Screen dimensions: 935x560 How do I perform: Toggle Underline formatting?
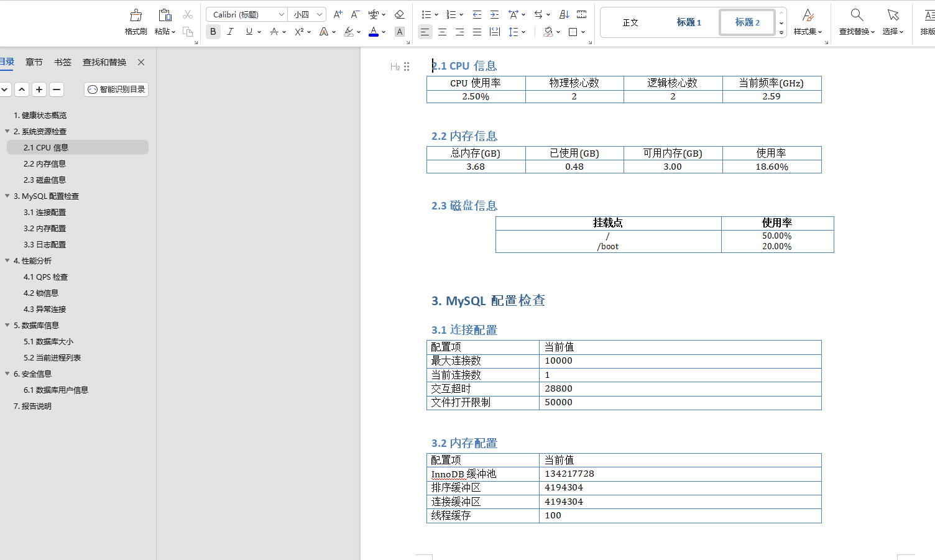(x=249, y=32)
